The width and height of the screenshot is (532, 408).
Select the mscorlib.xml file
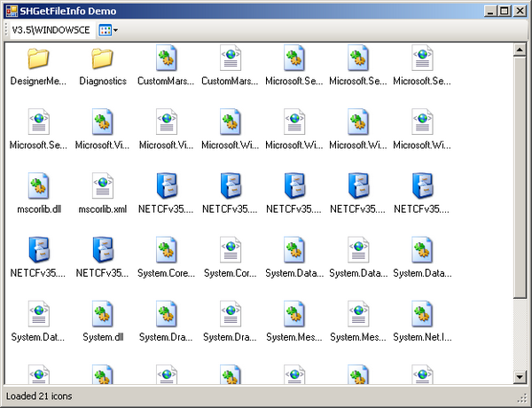(103, 194)
